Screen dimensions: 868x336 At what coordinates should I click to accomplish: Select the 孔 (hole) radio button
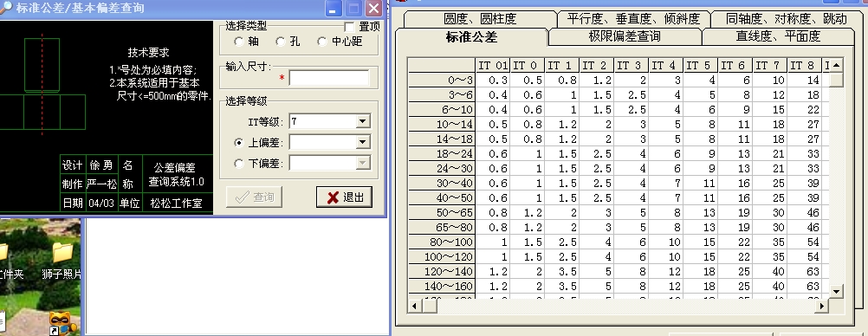[x=282, y=42]
